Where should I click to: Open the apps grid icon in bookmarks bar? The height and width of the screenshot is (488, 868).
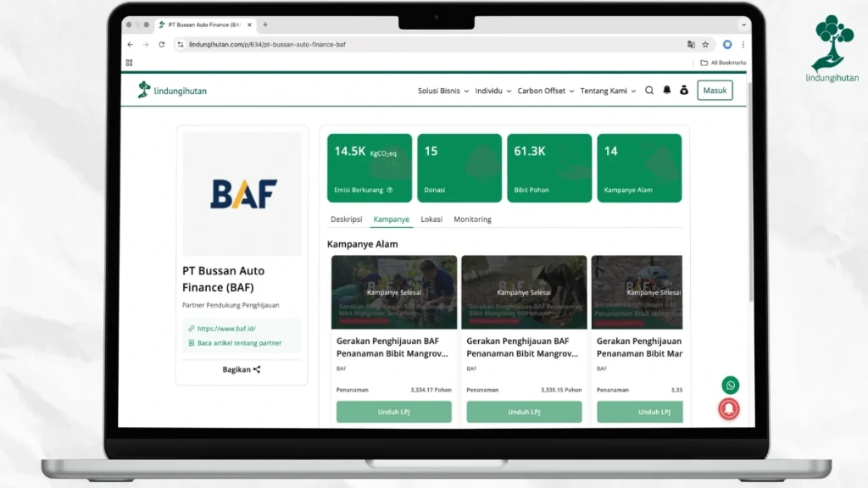pos(129,63)
